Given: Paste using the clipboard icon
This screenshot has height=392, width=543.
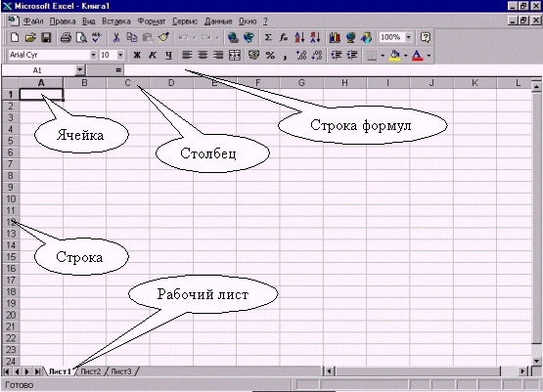Looking at the screenshot, I should 148,37.
